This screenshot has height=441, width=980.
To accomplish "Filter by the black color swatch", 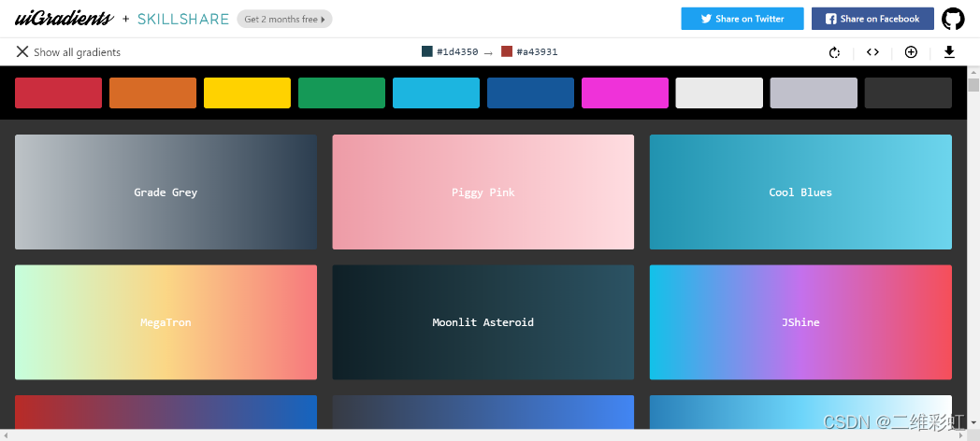I will pyautogui.click(x=907, y=93).
